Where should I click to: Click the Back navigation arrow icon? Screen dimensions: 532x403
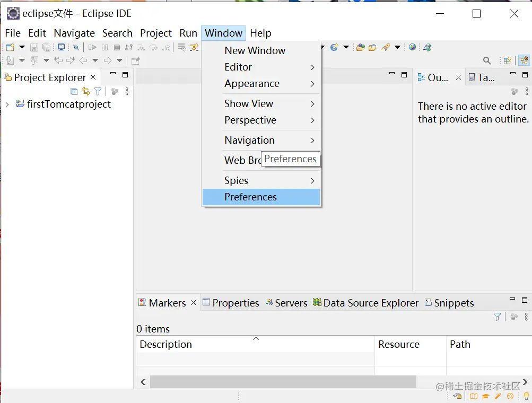coord(83,61)
